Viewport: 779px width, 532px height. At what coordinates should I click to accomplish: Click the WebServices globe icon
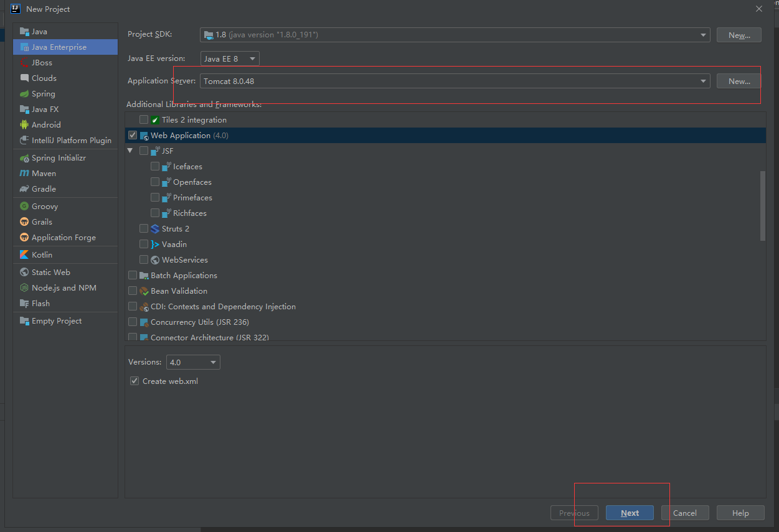click(x=155, y=259)
